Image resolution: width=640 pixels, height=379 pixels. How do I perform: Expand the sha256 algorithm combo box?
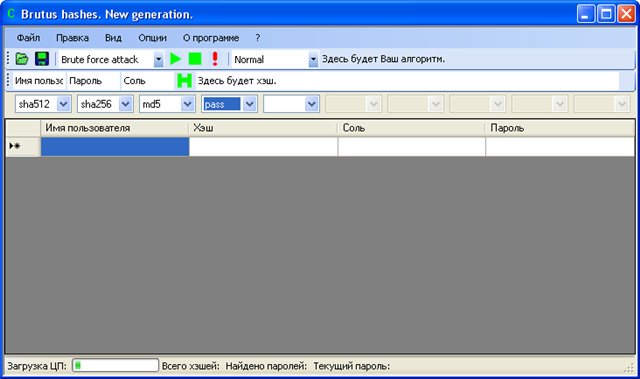click(126, 104)
